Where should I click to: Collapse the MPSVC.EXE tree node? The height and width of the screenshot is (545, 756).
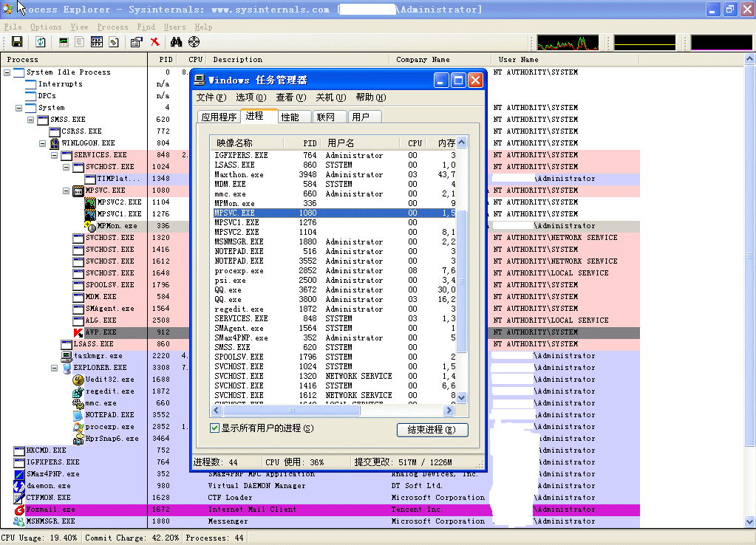[x=66, y=191]
